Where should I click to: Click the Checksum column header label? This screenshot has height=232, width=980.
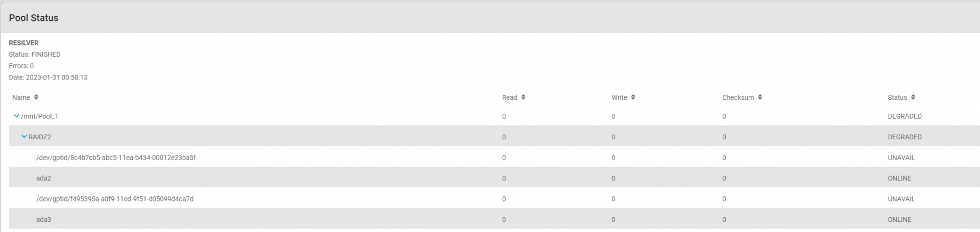[738, 97]
